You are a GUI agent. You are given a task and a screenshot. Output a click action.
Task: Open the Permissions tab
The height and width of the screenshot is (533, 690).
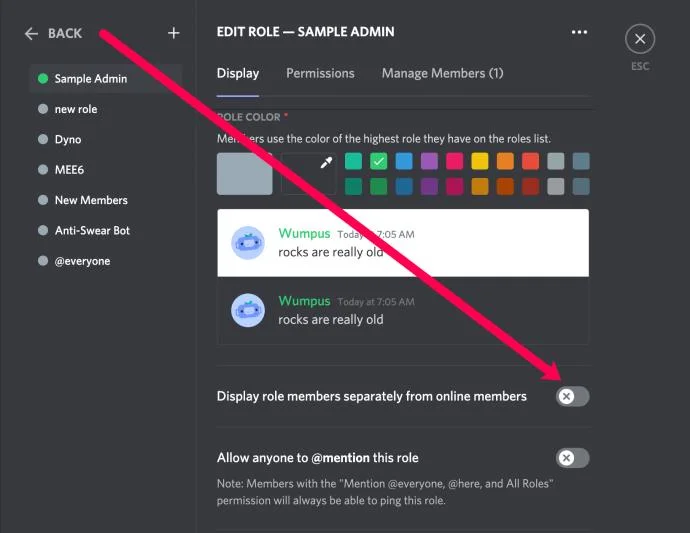(320, 73)
